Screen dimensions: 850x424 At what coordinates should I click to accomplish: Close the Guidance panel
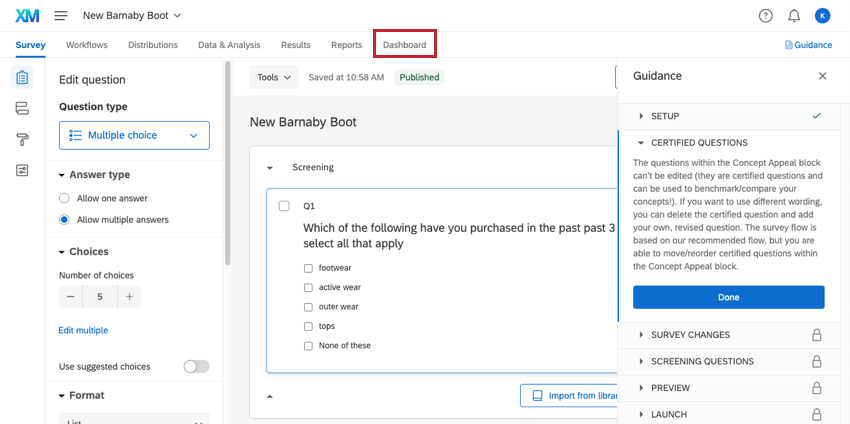tap(822, 76)
